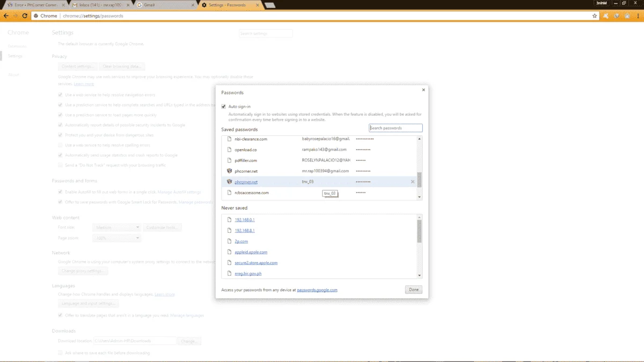Click username rampako143@gmail.com

324,150
